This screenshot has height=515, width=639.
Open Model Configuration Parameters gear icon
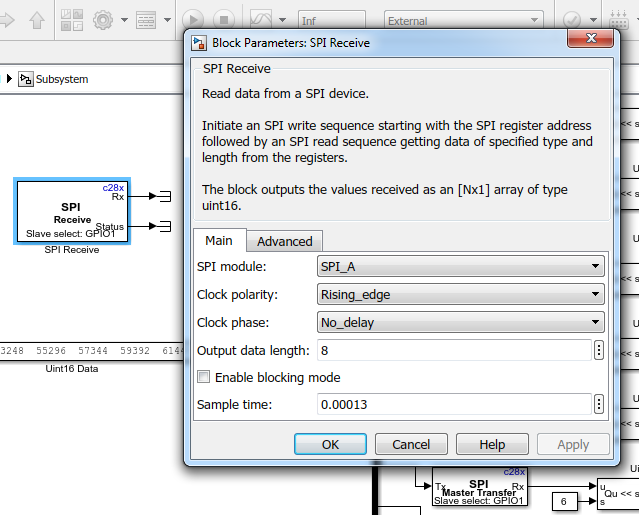[x=103, y=20]
